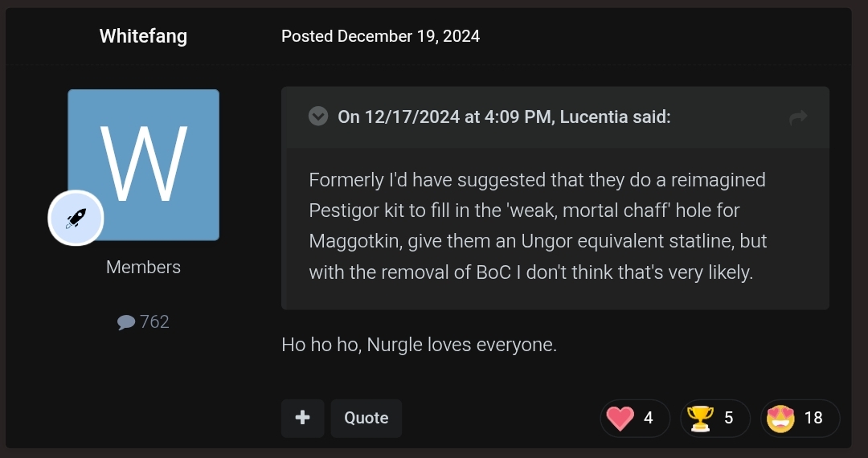Click the quoted Pestigor kit paragraph text
This screenshot has height=458, width=868.
tap(538, 226)
